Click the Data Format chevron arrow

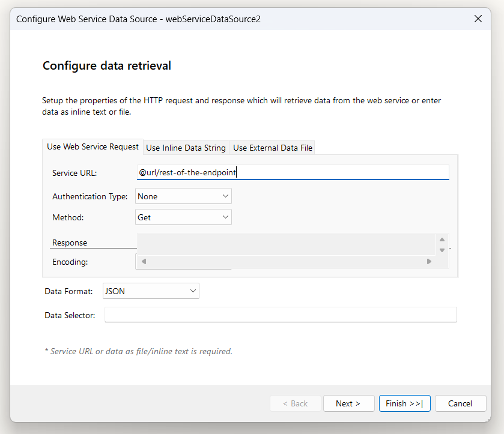tap(193, 291)
